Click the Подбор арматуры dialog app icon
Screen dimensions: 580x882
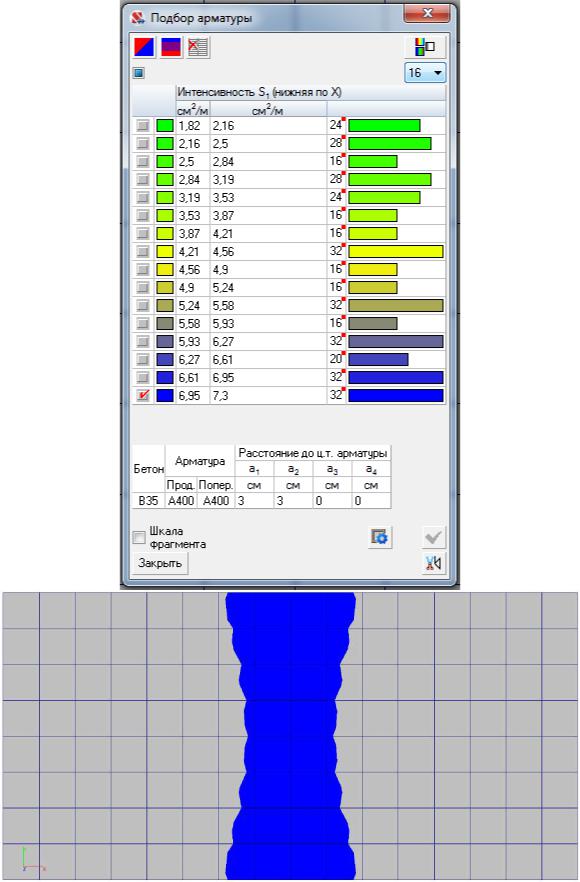[x=138, y=17]
